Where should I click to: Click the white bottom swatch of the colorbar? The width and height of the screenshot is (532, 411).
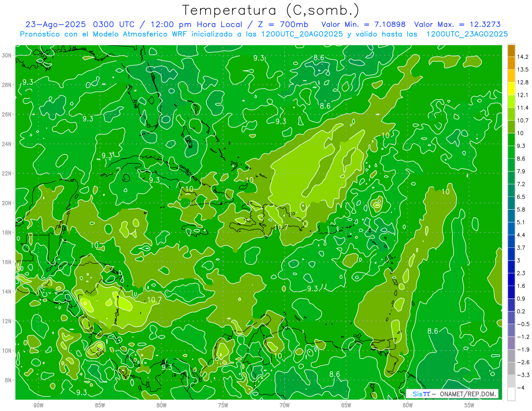(x=511, y=394)
